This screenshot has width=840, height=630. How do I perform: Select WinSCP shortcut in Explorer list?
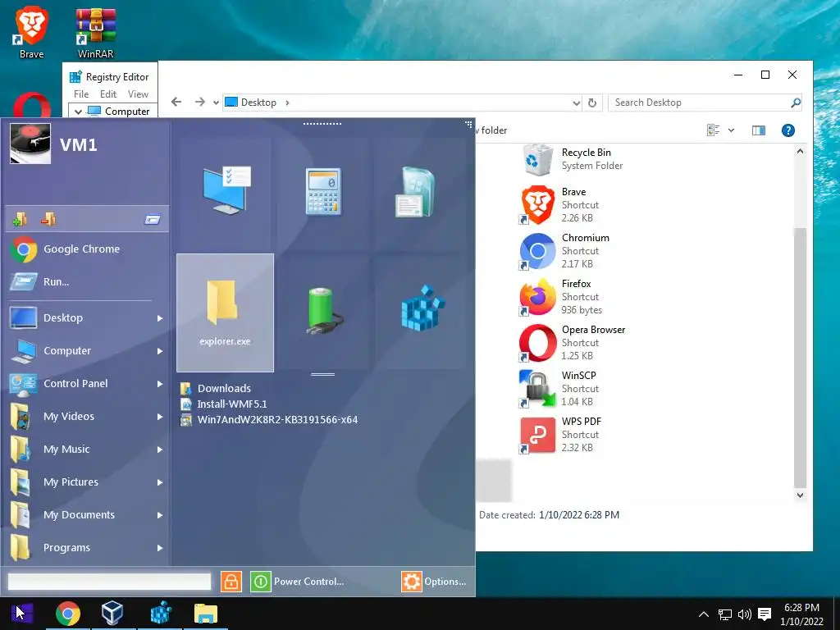pos(559,388)
